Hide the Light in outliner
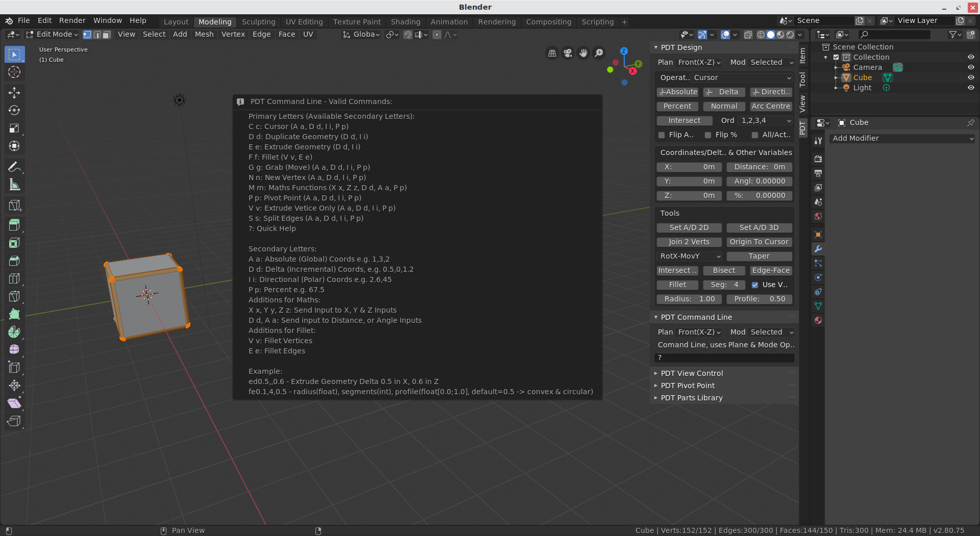 pos(971,88)
